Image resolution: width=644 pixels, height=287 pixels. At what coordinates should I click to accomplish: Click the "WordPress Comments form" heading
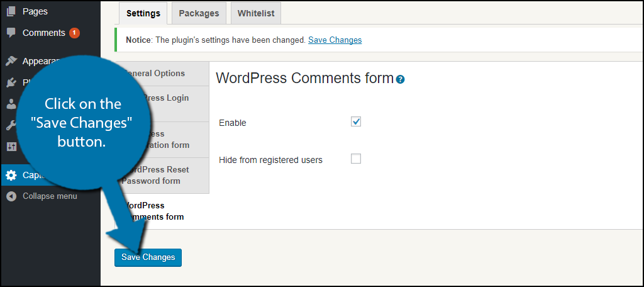305,78
